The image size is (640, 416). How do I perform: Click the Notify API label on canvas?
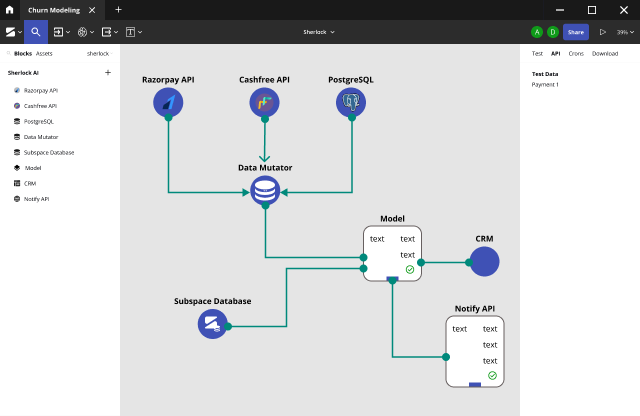tap(475, 308)
